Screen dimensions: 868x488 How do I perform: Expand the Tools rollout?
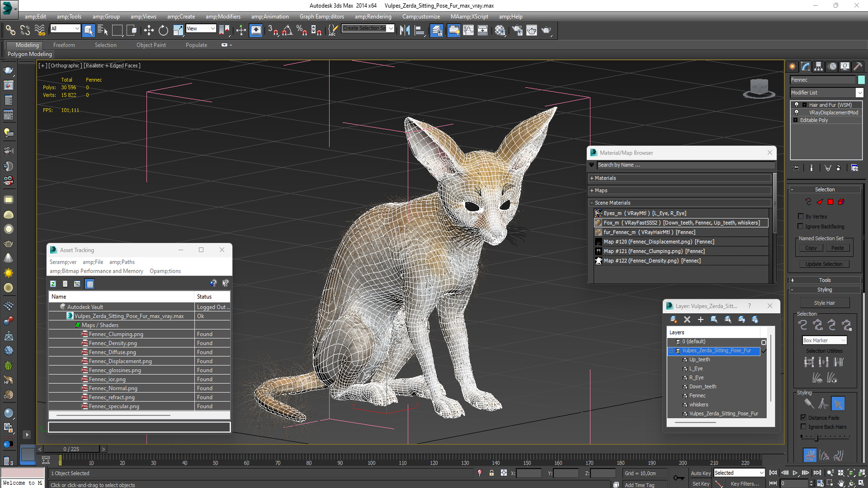point(825,280)
